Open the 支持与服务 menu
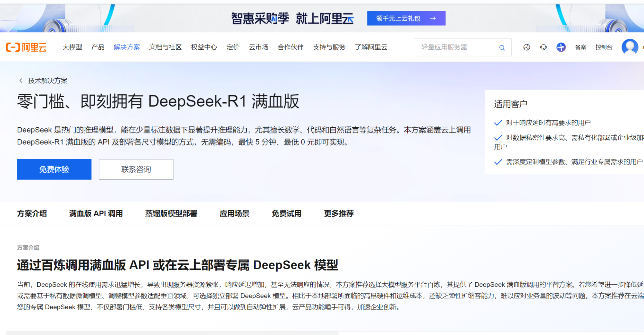The height and width of the screenshot is (335, 644). [x=329, y=47]
